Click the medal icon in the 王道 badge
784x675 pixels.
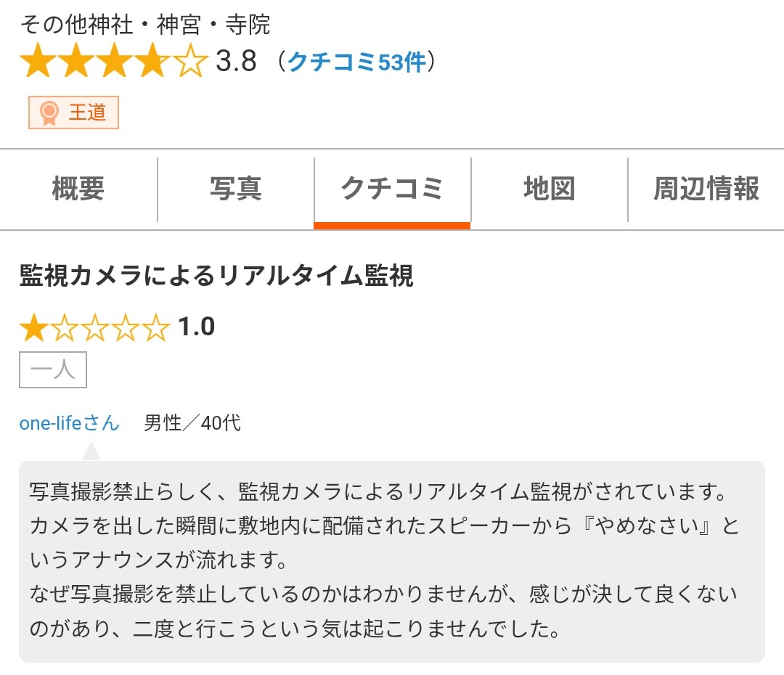49,113
